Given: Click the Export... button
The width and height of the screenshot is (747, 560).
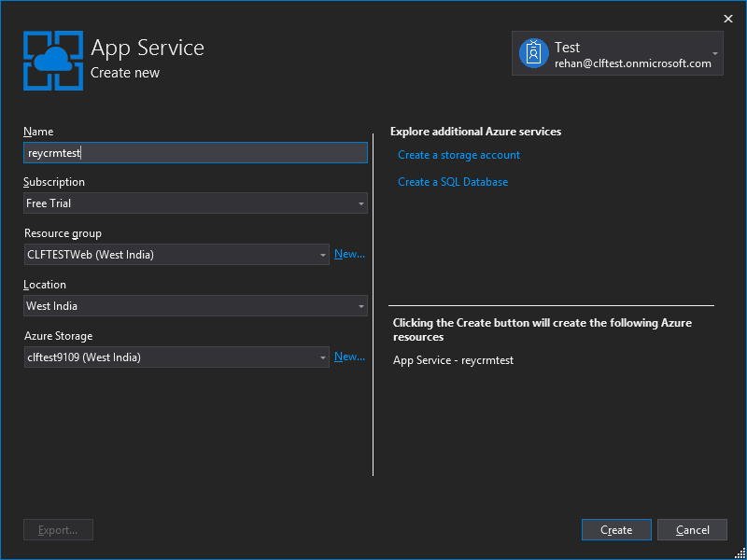Looking at the screenshot, I should [x=58, y=530].
